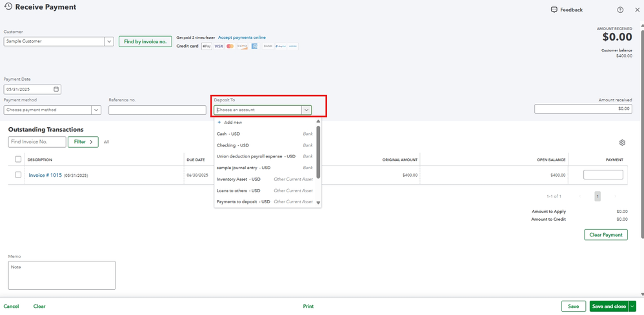Open Accept payments online link
The image size is (644, 315).
242,37
